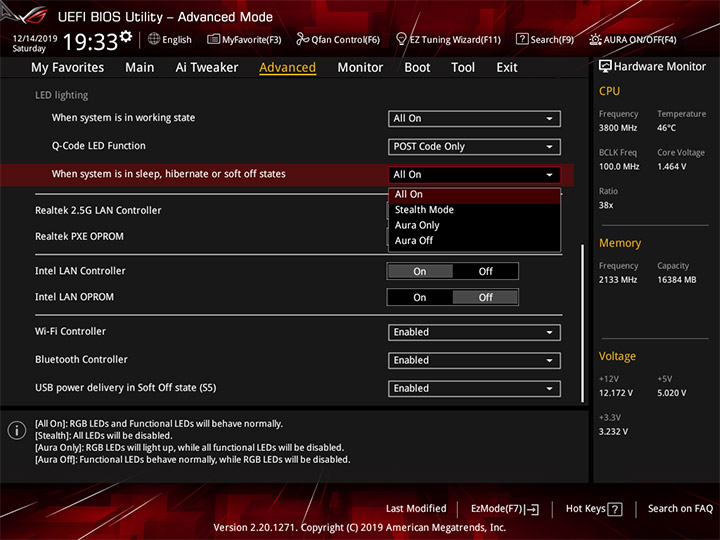Open MyFavorite(F3) shortcut

pyautogui.click(x=244, y=39)
